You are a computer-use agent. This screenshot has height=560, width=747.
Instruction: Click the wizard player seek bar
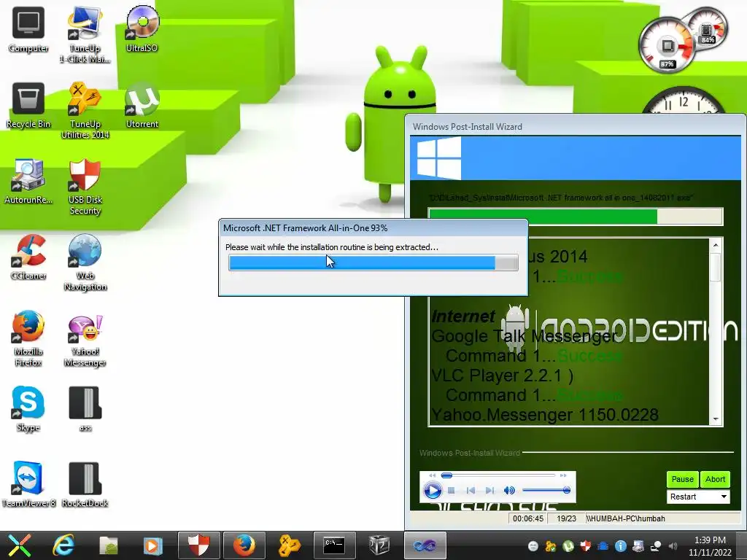498,475
